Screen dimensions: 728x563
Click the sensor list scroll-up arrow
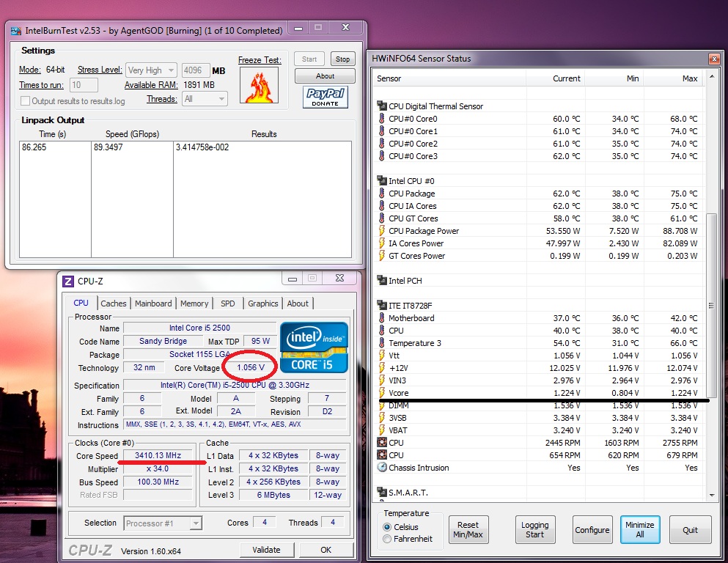(712, 75)
